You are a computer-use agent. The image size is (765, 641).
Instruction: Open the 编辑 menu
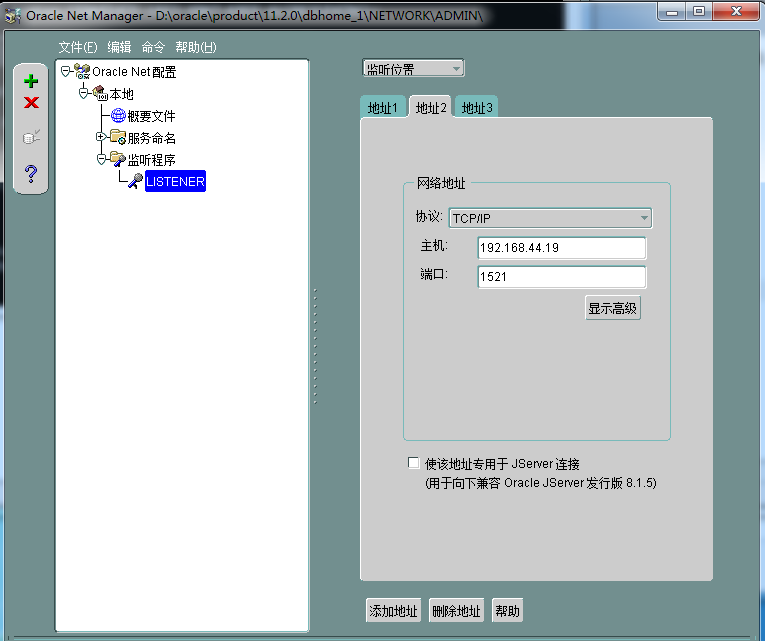120,47
